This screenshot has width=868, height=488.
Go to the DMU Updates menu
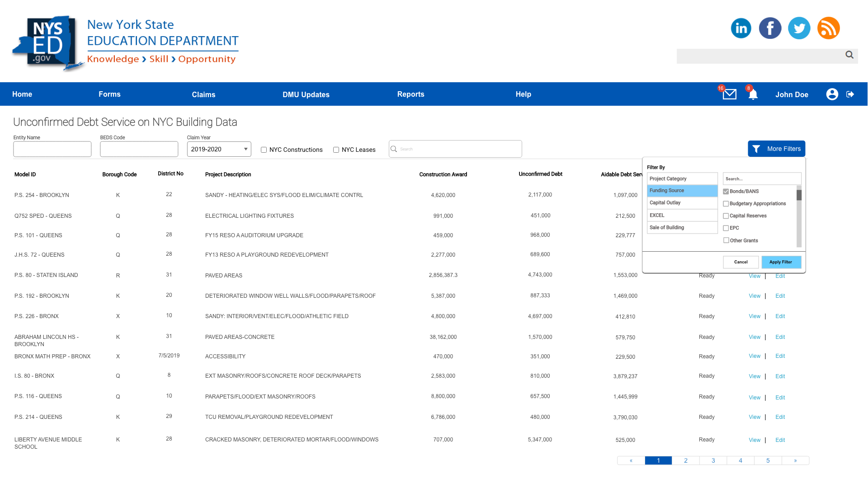(306, 94)
